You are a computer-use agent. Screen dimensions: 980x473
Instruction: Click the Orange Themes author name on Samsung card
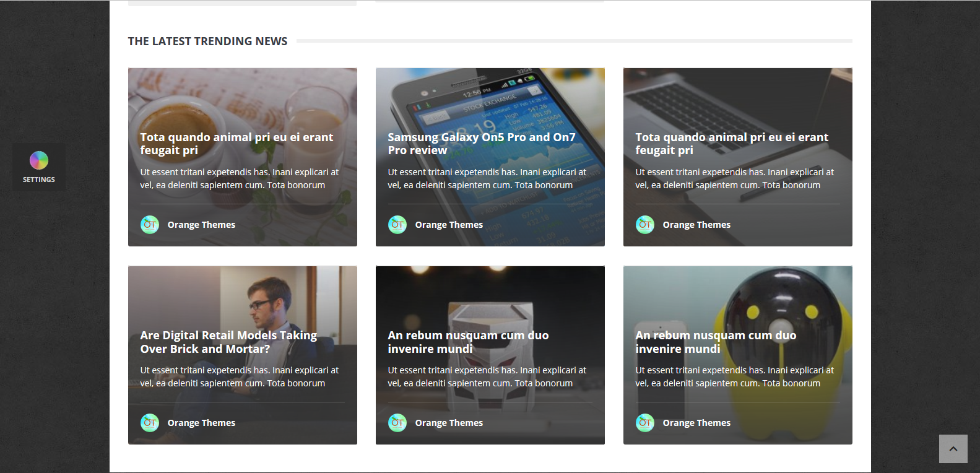click(x=449, y=225)
